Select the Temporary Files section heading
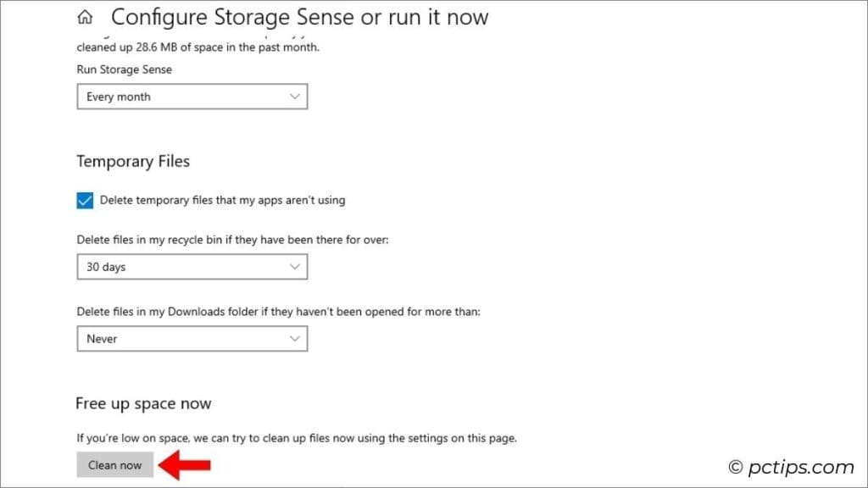This screenshot has width=868, height=488. click(133, 161)
